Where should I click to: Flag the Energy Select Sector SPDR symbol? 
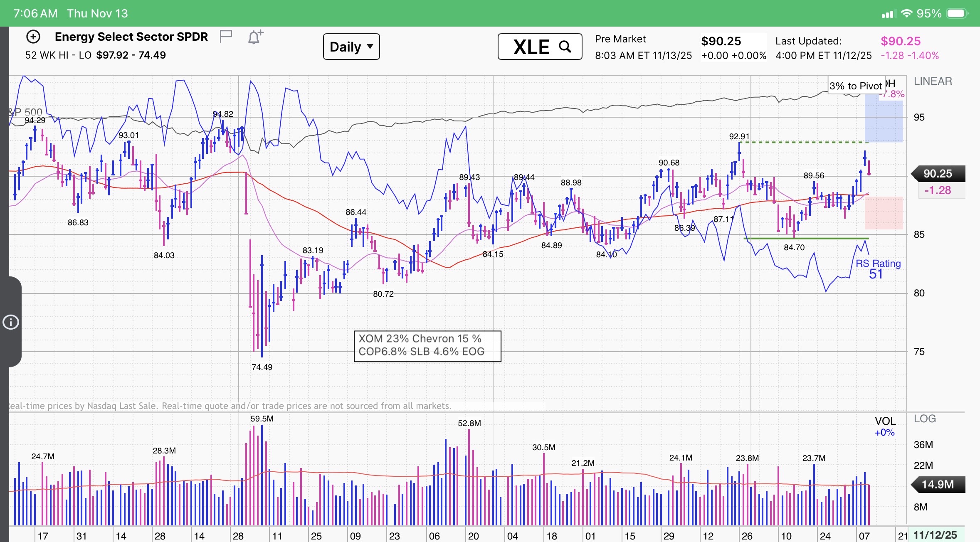[x=225, y=37]
